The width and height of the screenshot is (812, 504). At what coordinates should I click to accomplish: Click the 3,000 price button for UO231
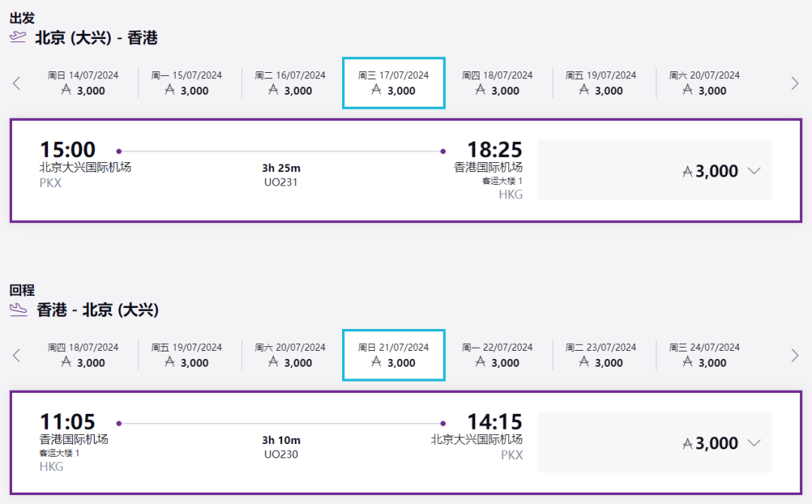point(710,171)
